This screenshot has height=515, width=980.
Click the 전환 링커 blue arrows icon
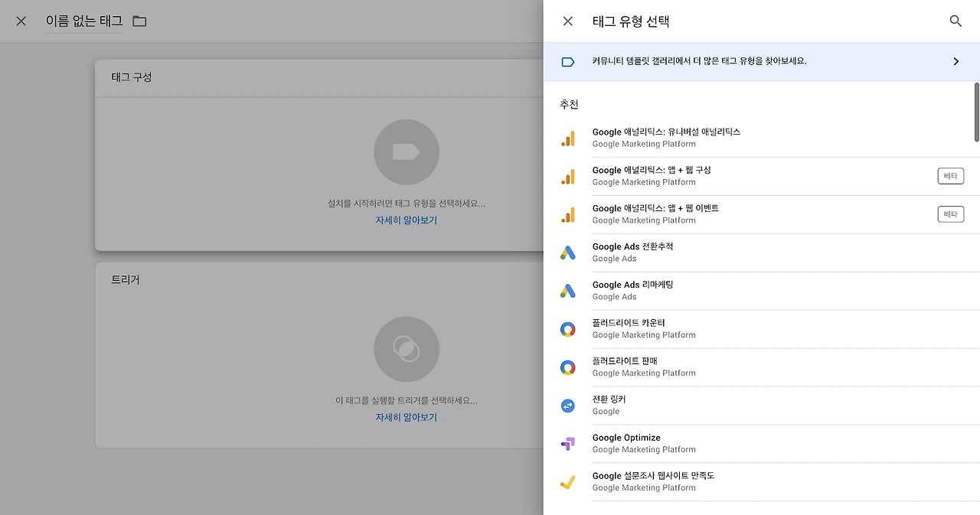click(x=567, y=406)
